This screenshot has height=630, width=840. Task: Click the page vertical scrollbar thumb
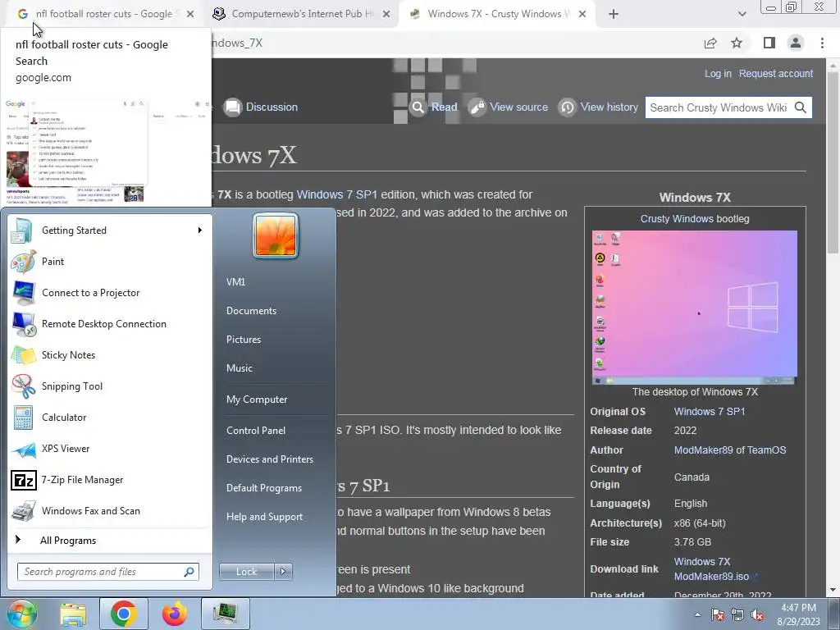832,163
